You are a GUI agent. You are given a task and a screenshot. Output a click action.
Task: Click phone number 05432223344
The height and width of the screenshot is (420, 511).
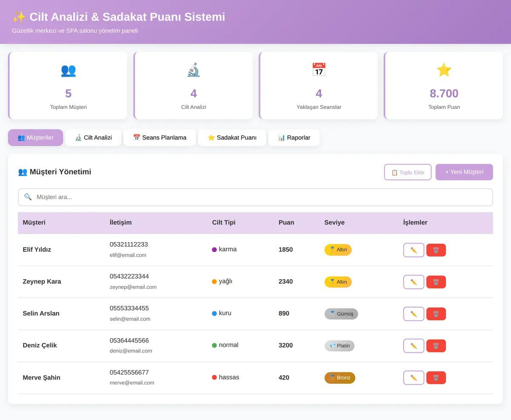tap(129, 276)
